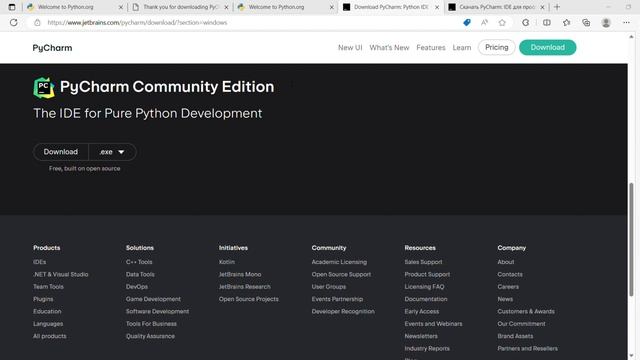Open Data Tools footer link
640x360 pixels.
click(140, 274)
